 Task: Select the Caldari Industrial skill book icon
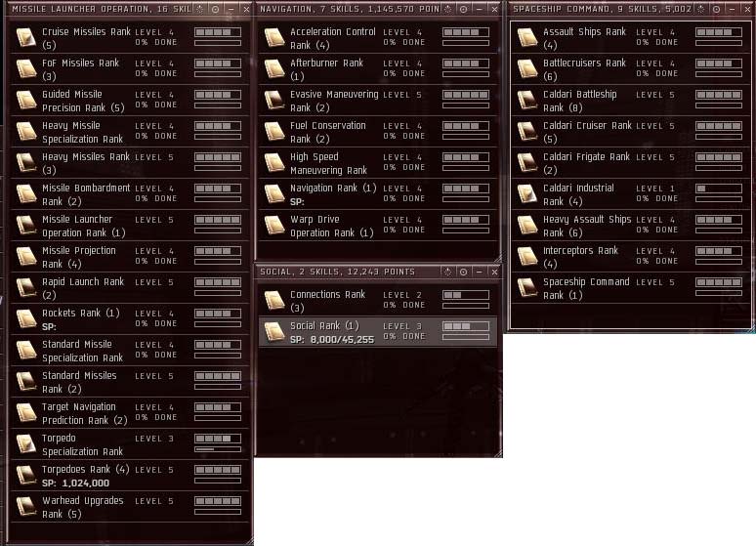[527, 194]
